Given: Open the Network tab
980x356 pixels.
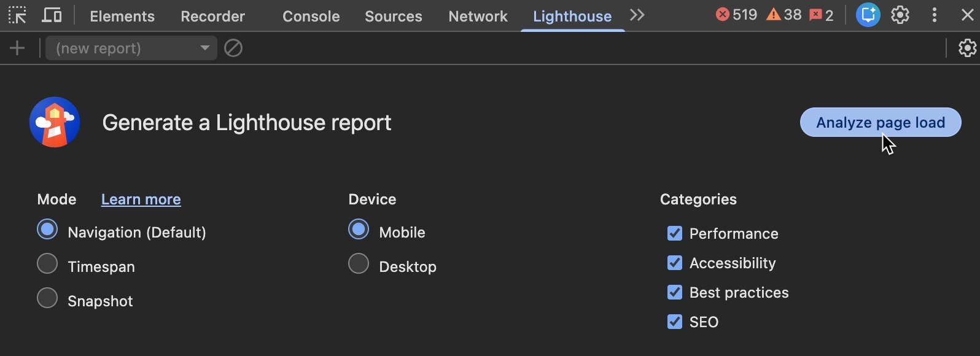Looking at the screenshot, I should [478, 16].
